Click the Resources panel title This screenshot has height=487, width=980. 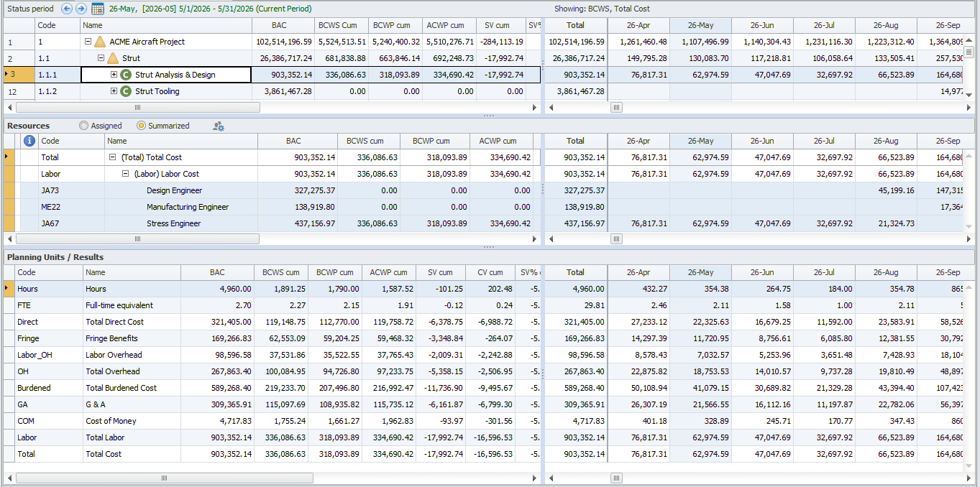tap(29, 126)
